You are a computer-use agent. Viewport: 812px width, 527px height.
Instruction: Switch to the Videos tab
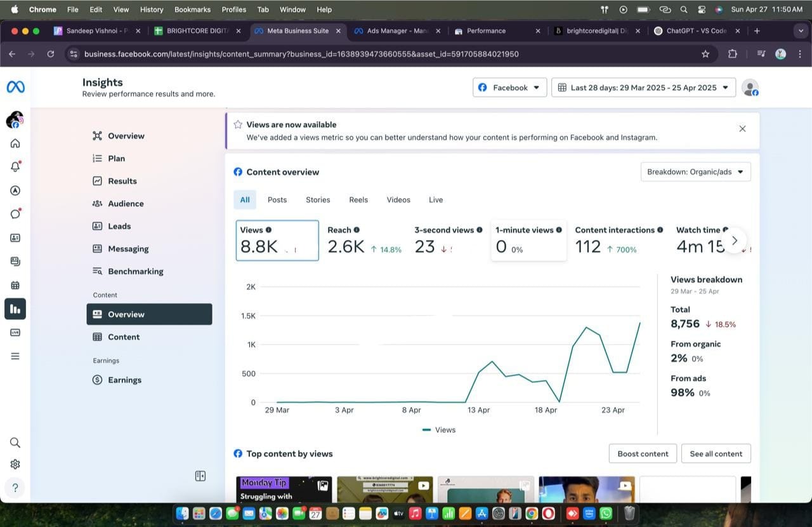398,199
